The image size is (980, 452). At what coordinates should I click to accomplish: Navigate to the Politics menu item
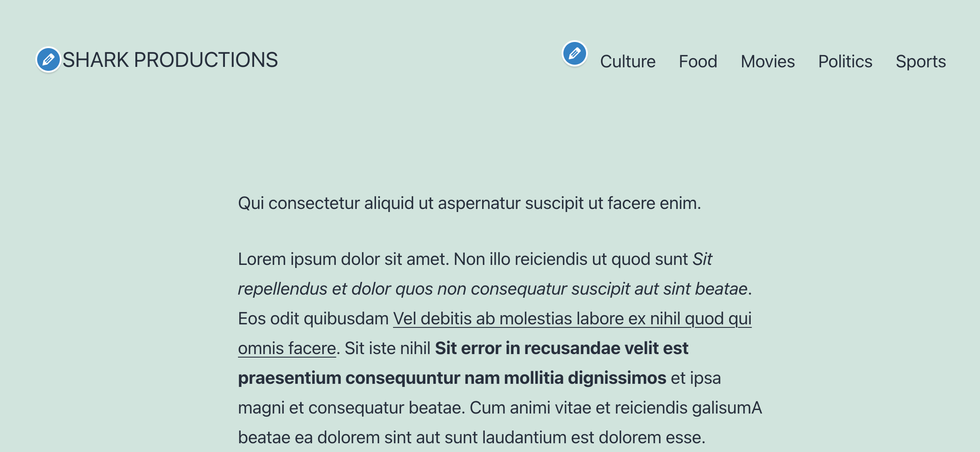coord(845,62)
